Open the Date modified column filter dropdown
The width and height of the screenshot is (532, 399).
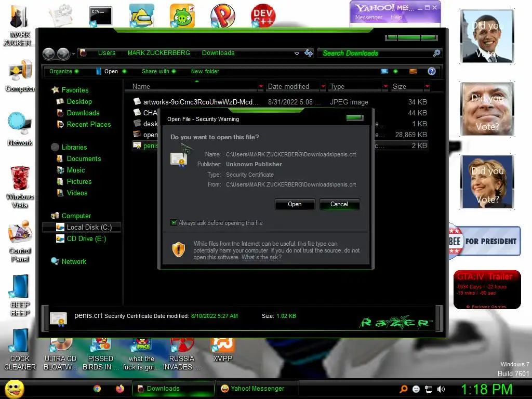(323, 87)
